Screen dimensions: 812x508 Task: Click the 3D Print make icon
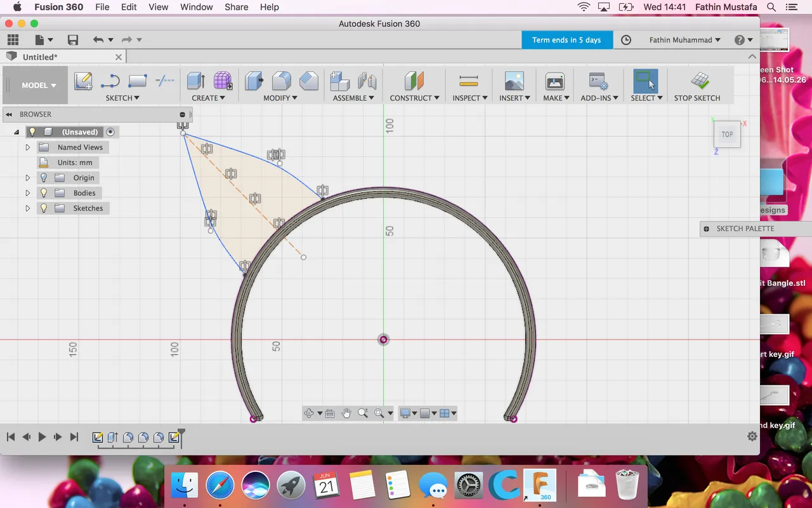[x=555, y=81]
